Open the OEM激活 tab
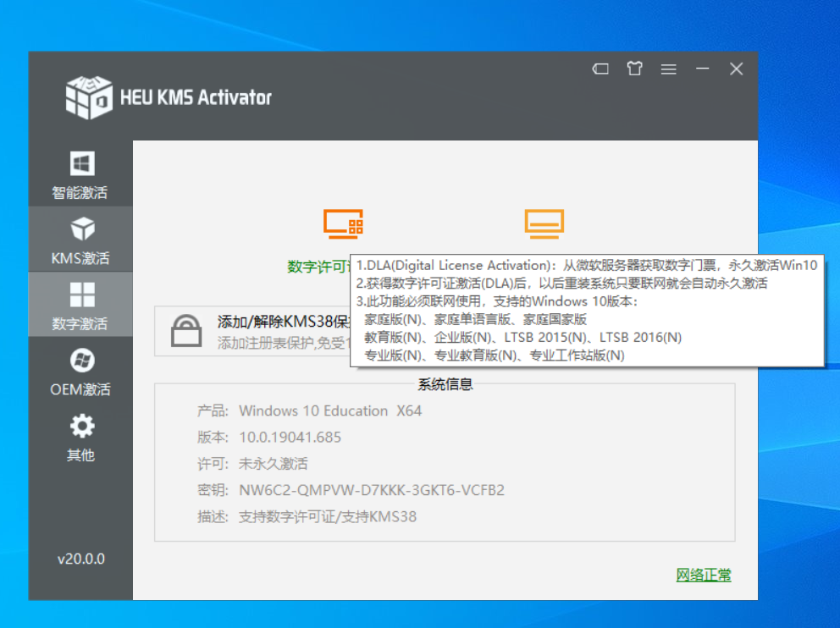 (x=80, y=371)
